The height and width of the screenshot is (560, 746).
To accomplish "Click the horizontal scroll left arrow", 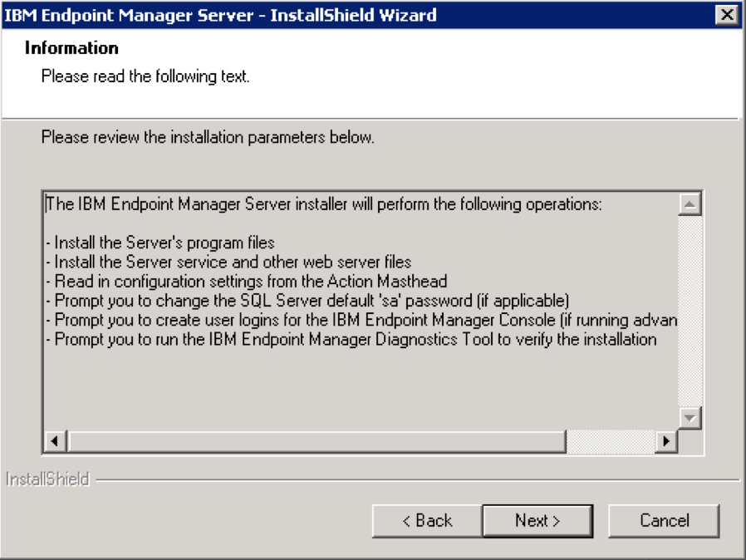I will click(x=55, y=441).
